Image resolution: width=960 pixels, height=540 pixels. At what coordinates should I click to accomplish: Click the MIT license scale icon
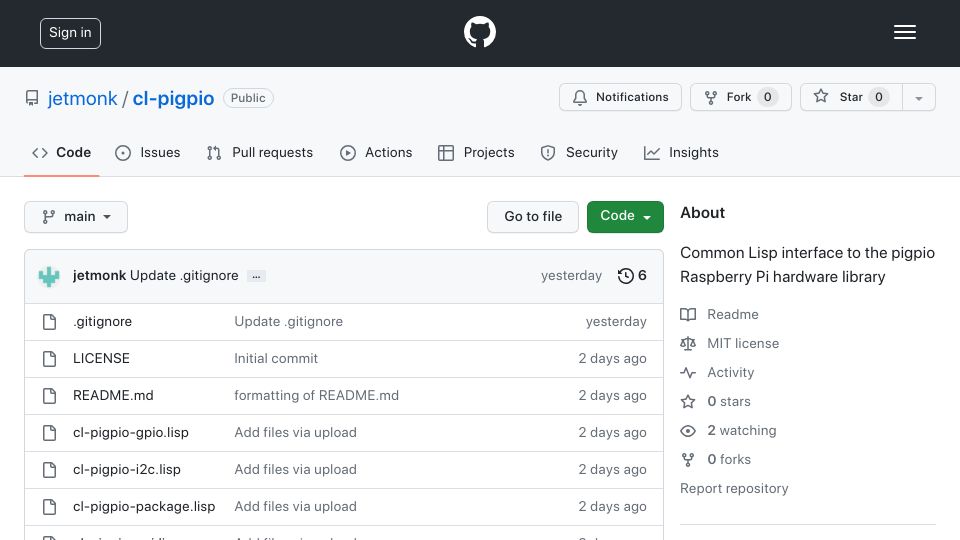[688, 343]
